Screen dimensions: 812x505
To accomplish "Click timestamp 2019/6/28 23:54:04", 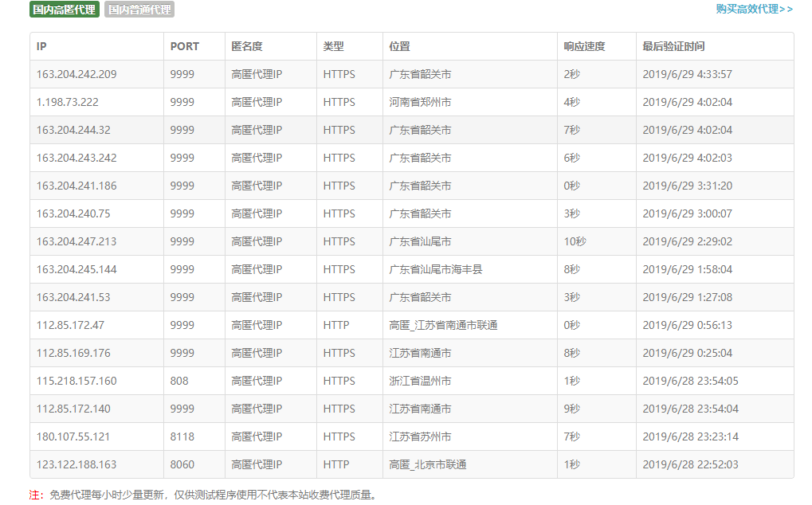I will point(690,409).
